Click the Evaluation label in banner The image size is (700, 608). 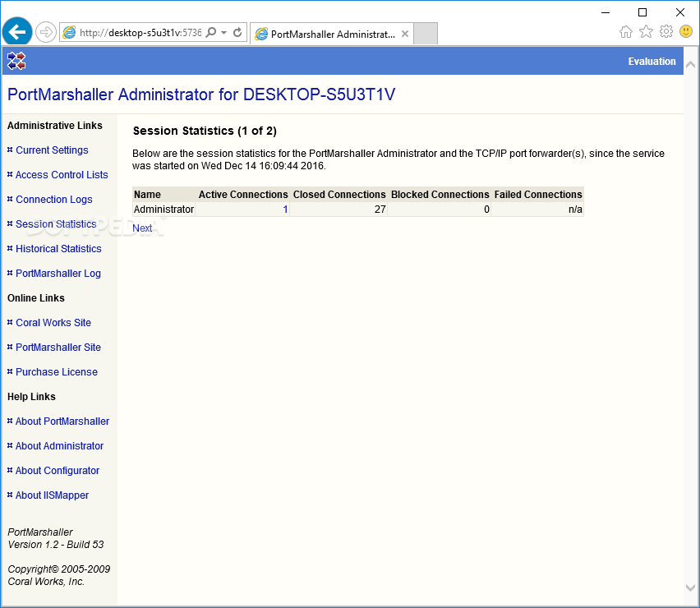tap(652, 61)
